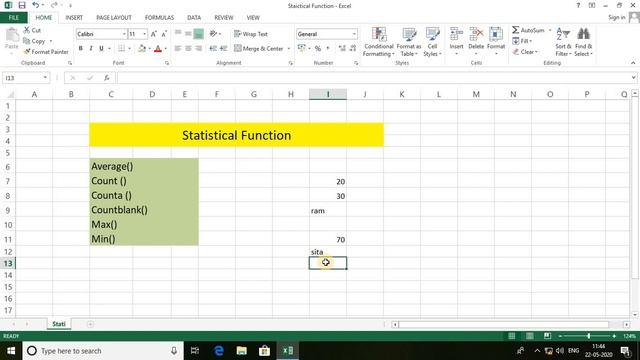
Task: Switch to PAGE LAYOUT tab
Action: point(114,18)
